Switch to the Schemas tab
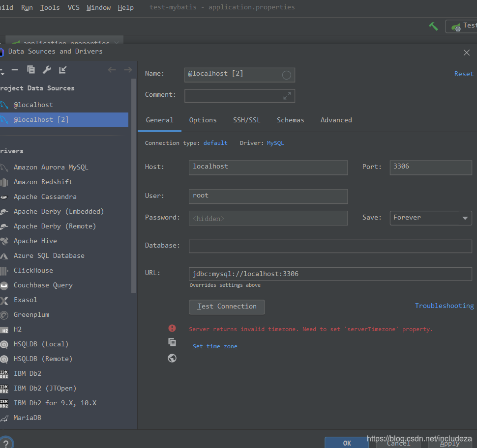This screenshot has width=477, height=448. (x=290, y=120)
